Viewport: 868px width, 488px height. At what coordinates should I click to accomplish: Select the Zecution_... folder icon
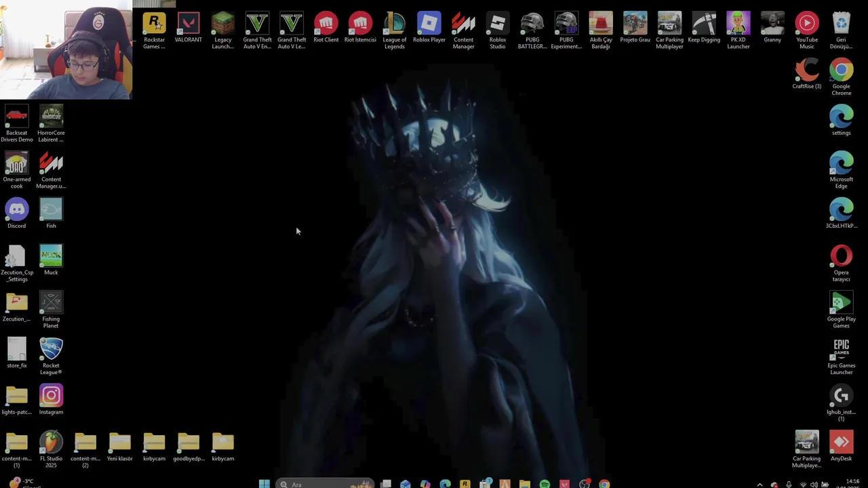click(x=17, y=306)
